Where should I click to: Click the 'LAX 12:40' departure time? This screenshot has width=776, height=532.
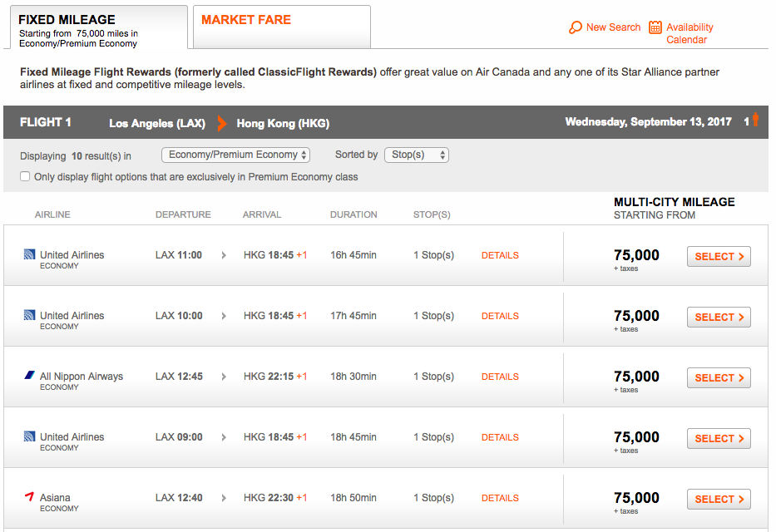[179, 498]
